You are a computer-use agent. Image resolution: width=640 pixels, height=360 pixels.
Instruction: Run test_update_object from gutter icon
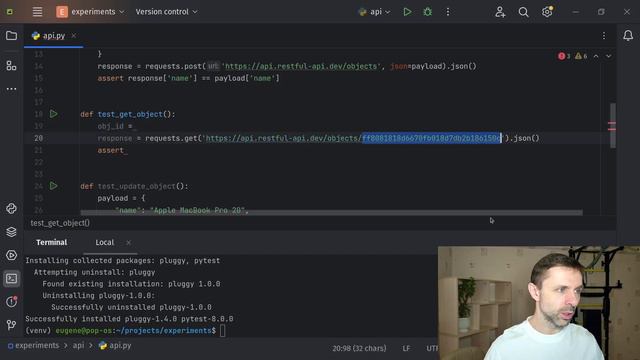click(53, 186)
